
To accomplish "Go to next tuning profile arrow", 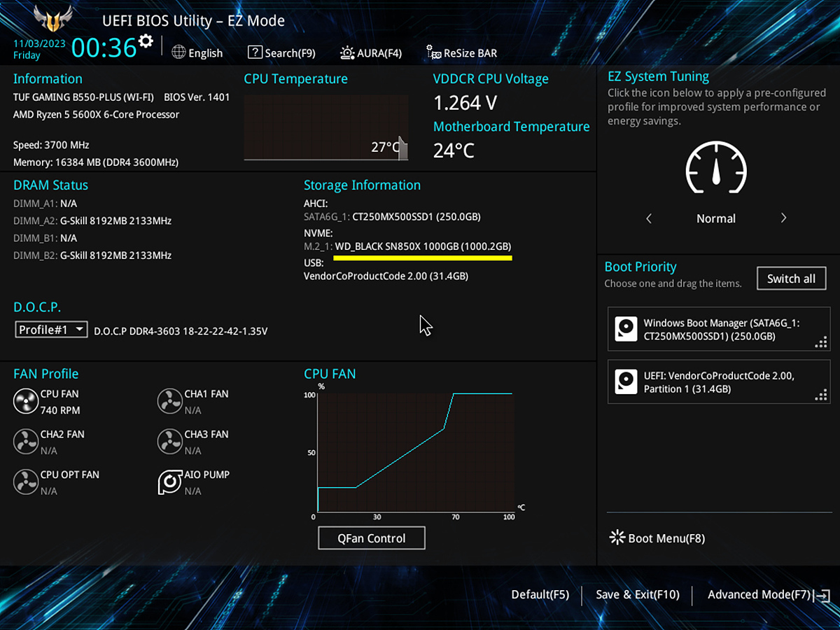I will (x=783, y=218).
